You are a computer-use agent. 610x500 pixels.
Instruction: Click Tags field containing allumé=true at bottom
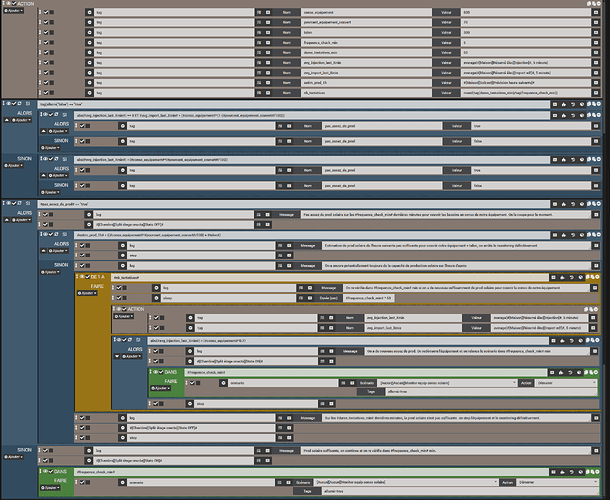460,491
